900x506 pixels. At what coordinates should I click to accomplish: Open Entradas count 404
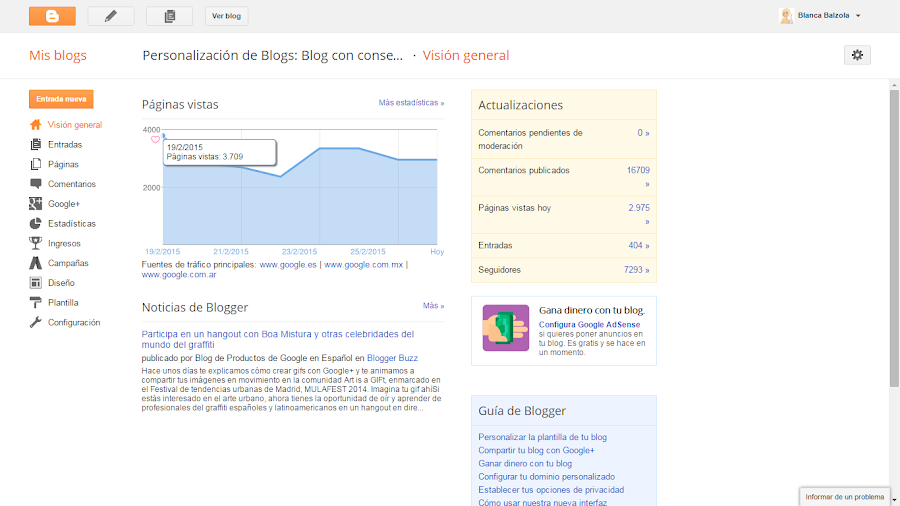point(639,245)
